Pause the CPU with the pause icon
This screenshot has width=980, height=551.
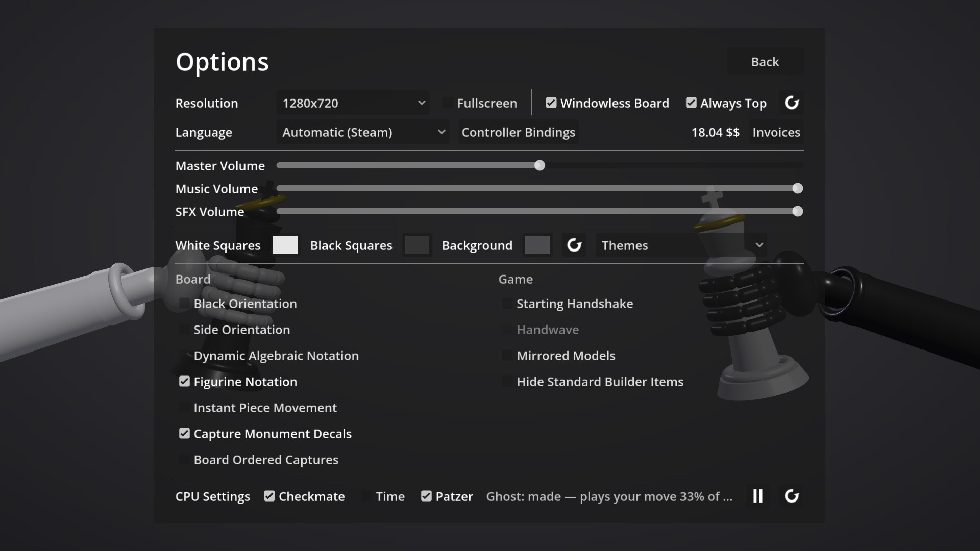[x=758, y=496]
